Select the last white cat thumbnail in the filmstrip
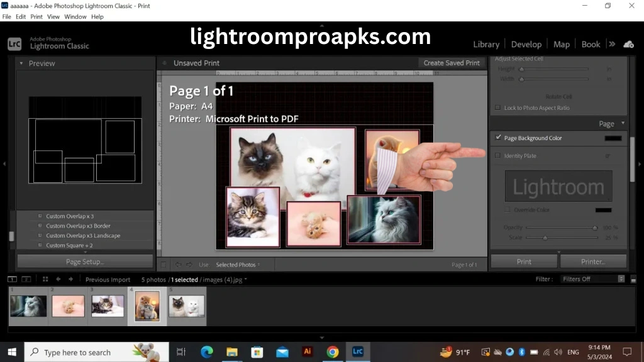Screen dimensions: 644x362 [x=186, y=306]
